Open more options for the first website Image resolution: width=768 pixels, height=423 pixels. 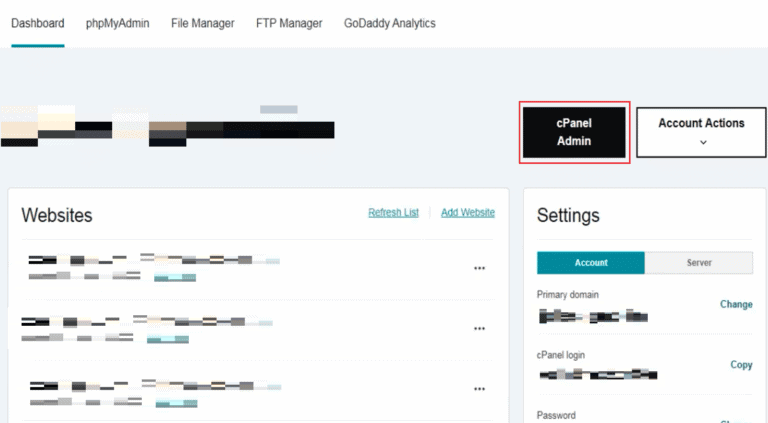pyautogui.click(x=479, y=268)
